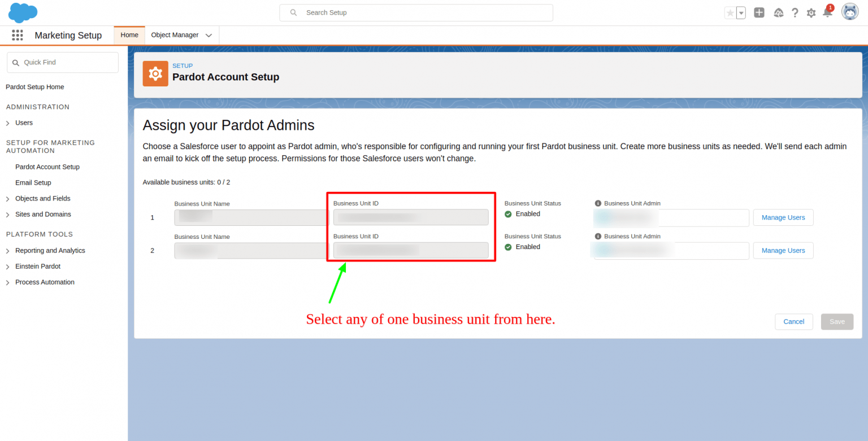868x441 pixels.
Task: Select the Business Unit ID field in row 1
Action: [x=411, y=217]
